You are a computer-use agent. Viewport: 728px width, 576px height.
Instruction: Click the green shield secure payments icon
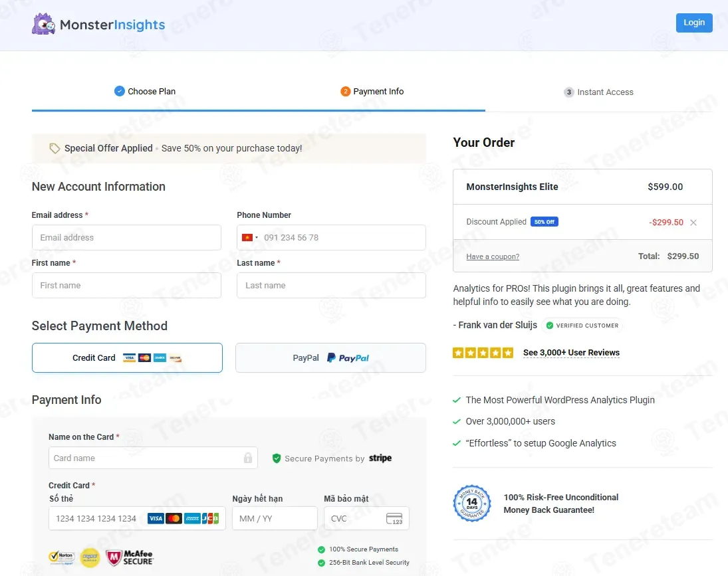coord(277,458)
